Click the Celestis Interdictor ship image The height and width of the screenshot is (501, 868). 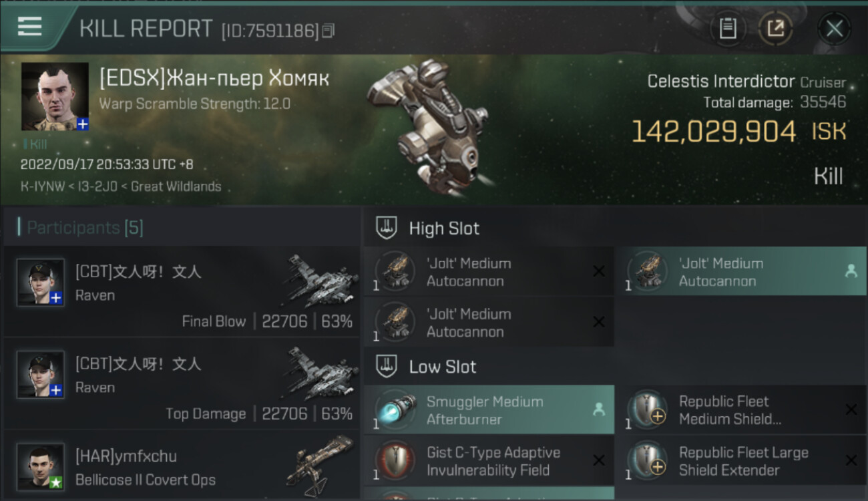coord(427,127)
